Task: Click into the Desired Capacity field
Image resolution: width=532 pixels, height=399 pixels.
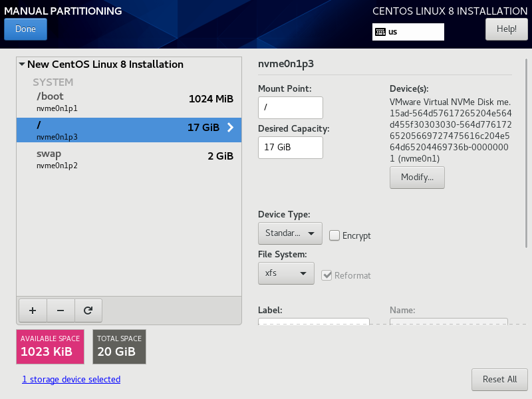Action: [x=291, y=148]
